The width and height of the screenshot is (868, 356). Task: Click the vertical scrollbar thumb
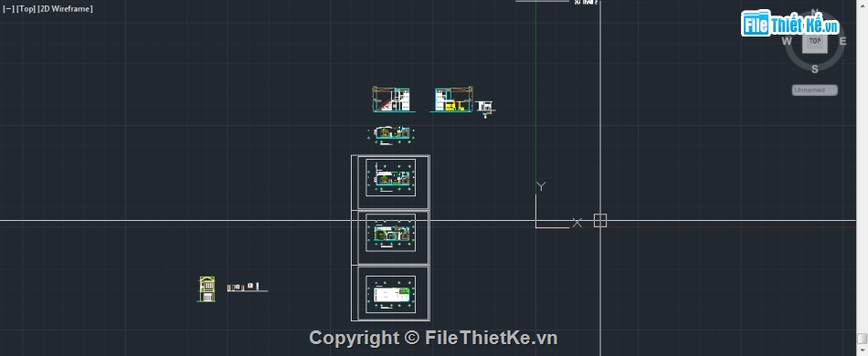(x=862, y=339)
